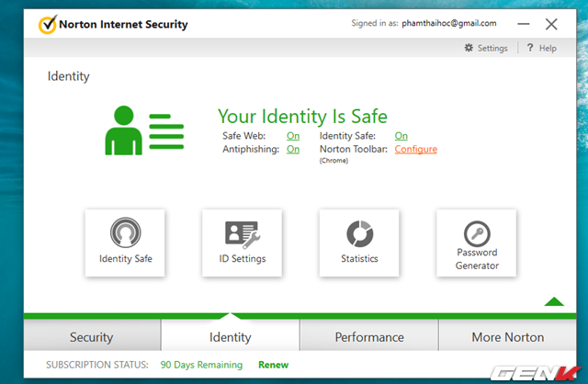Image resolution: width=588 pixels, height=384 pixels.
Task: Collapse panel with green up arrow
Action: coord(554,301)
